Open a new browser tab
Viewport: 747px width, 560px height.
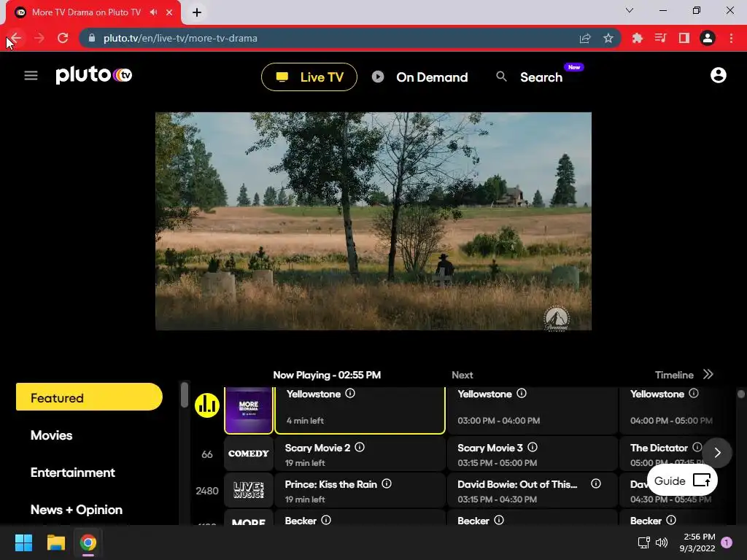click(197, 12)
